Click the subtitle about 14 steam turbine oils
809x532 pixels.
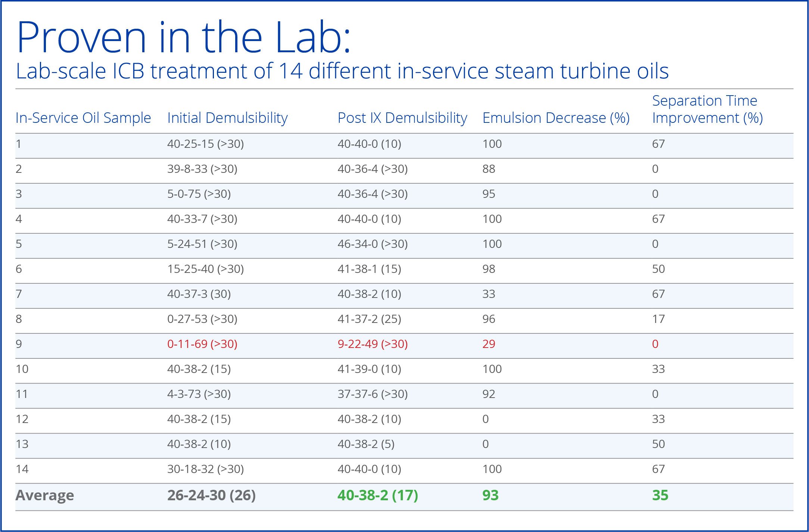pos(342,71)
